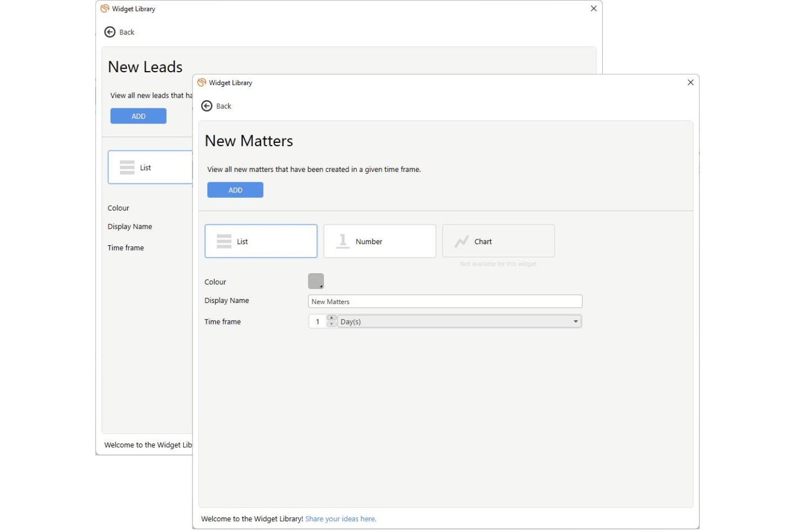Click the 'Not available for this widget' note
The image size is (798, 532).
498,264
